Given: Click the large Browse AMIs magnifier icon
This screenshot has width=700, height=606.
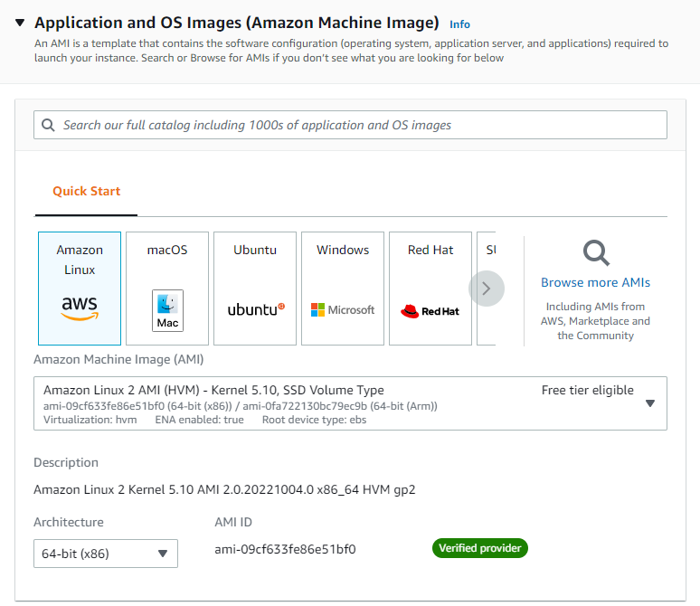Looking at the screenshot, I should point(596,253).
